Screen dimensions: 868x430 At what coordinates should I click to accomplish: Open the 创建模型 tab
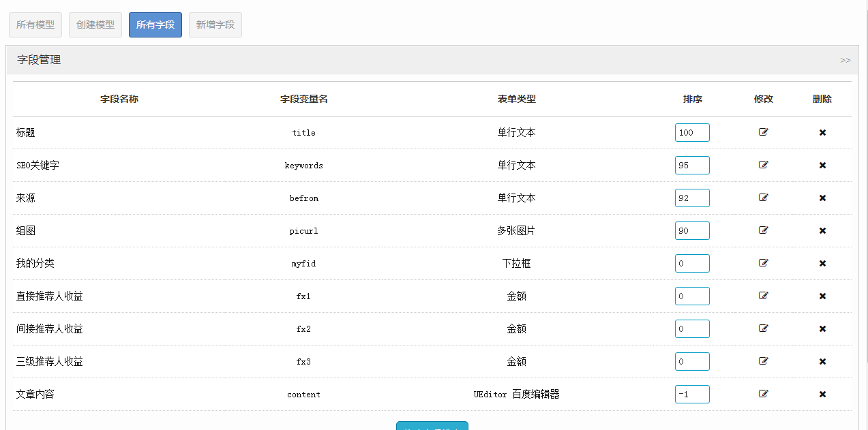[x=95, y=25]
